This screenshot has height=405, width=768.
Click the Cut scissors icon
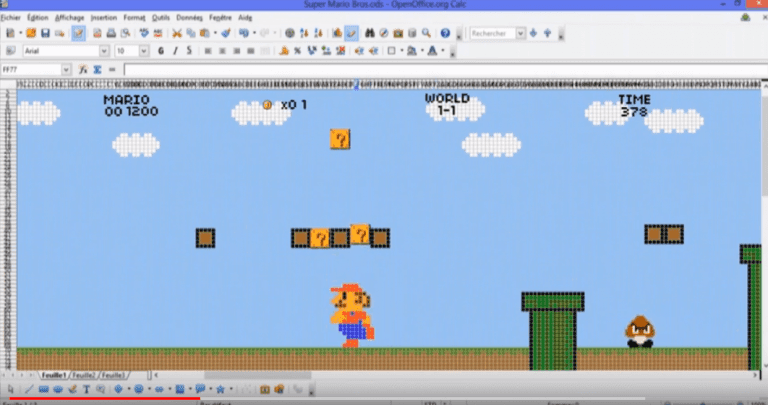177,33
